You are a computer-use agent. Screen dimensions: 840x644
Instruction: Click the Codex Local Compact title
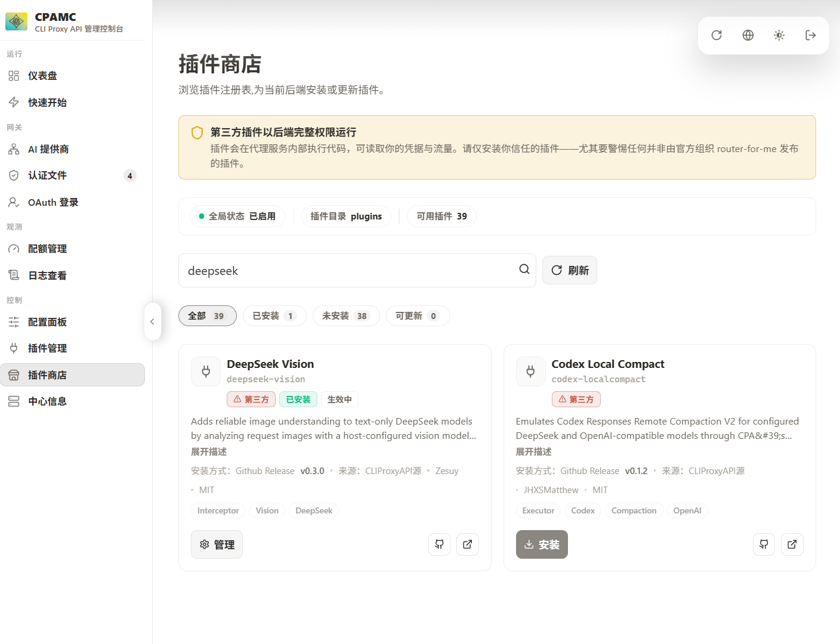tap(608, 364)
